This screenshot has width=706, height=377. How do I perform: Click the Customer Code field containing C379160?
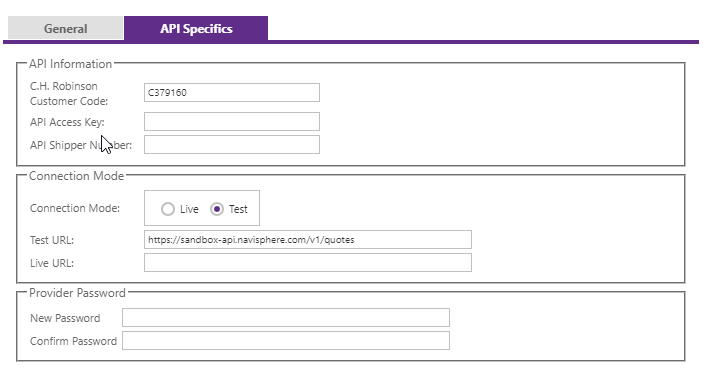[232, 92]
